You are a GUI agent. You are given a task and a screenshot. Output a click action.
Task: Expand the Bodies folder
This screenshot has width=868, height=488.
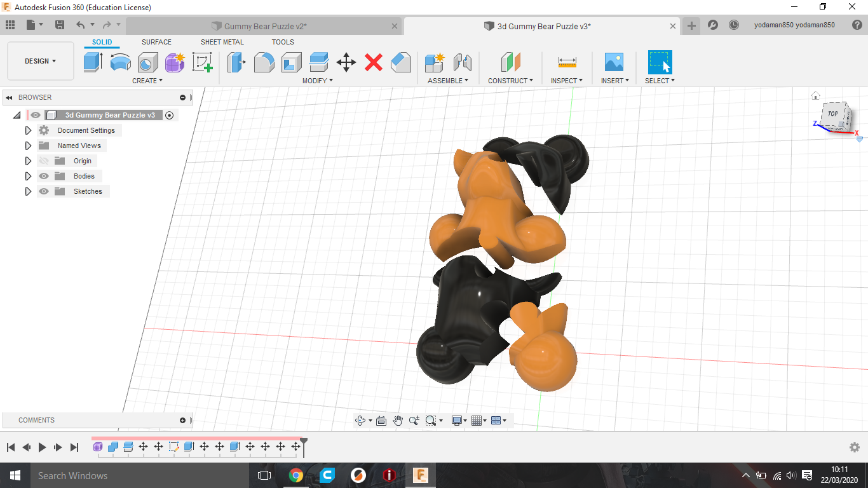(28, 176)
